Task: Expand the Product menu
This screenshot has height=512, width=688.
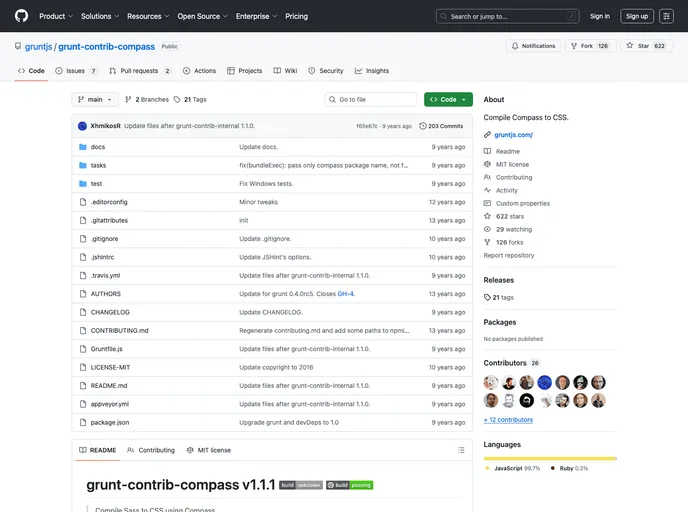Action: pyautogui.click(x=56, y=16)
